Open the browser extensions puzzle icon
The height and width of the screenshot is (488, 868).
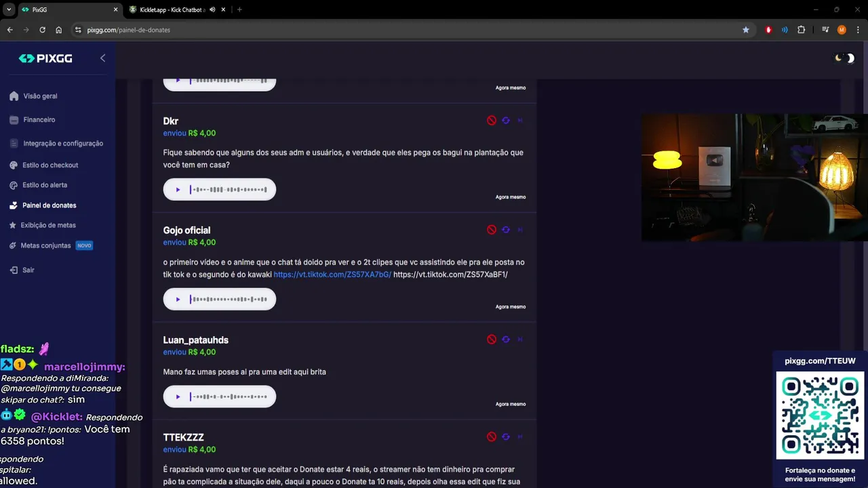pos(801,30)
